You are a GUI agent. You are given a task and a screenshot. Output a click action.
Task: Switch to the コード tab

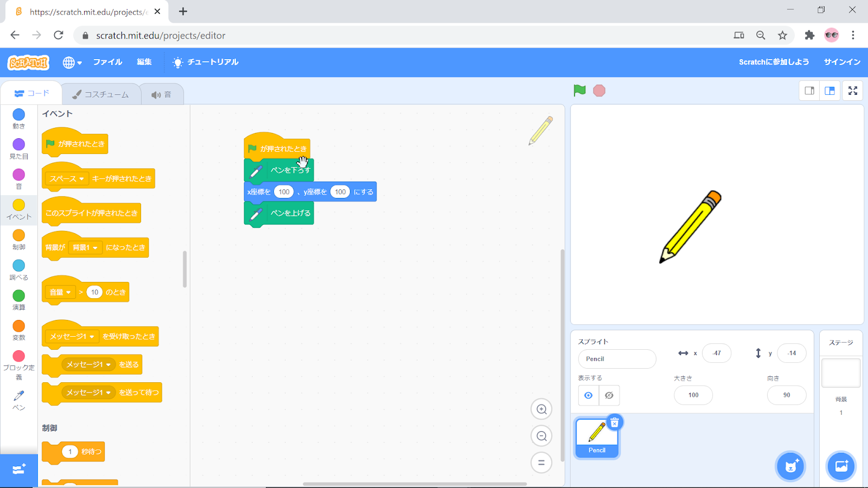[x=31, y=93]
